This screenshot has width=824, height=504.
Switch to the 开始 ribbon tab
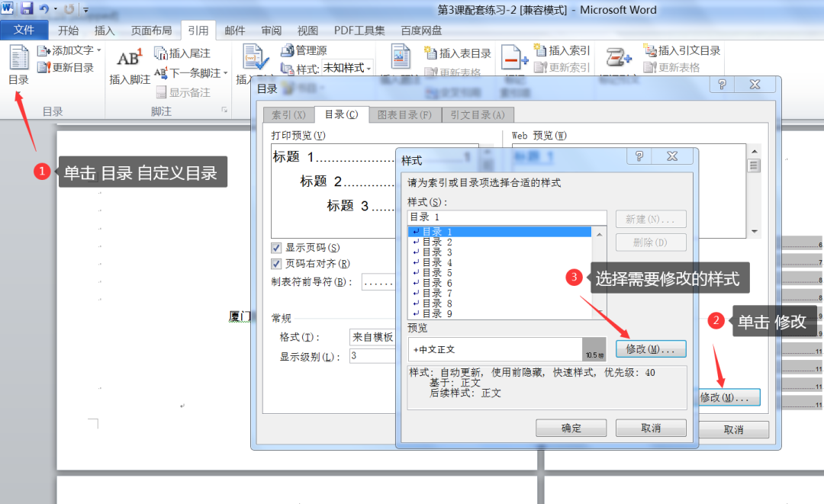pyautogui.click(x=69, y=30)
